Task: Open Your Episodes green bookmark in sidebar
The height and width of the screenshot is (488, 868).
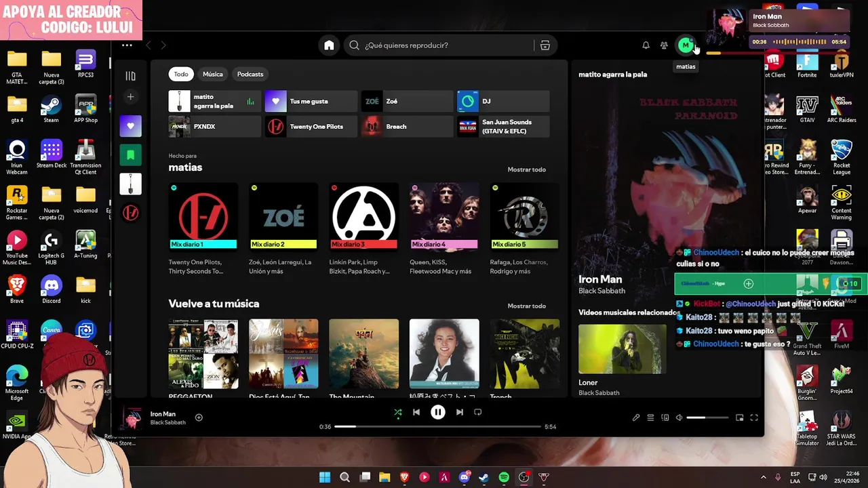Action: click(x=130, y=155)
